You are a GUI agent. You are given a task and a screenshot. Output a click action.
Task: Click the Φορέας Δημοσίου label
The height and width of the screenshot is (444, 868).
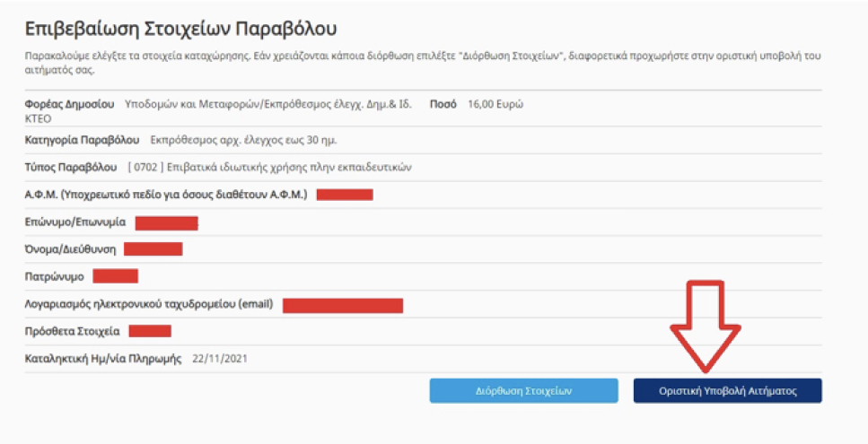tap(69, 104)
